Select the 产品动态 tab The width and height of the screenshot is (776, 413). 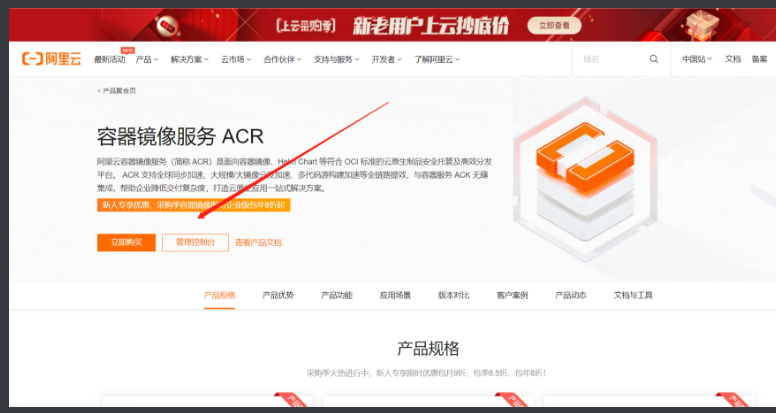pyautogui.click(x=571, y=295)
